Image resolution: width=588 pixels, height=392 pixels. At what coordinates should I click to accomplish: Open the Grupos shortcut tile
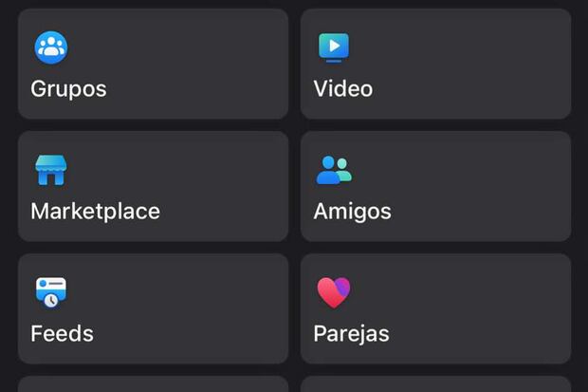tap(153, 64)
